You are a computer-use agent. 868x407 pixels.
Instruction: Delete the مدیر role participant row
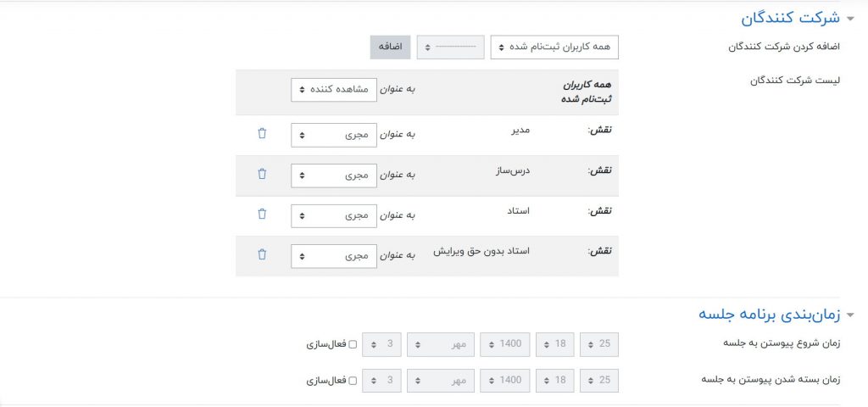(262, 133)
